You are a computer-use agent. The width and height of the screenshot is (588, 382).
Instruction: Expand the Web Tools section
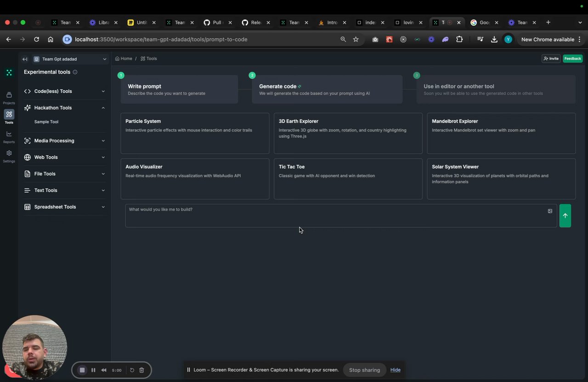tap(64, 157)
